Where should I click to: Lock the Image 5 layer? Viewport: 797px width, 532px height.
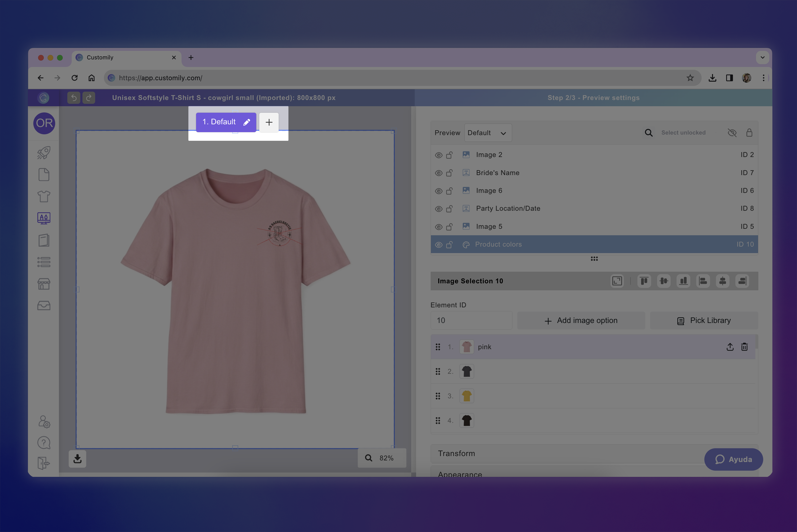point(449,227)
